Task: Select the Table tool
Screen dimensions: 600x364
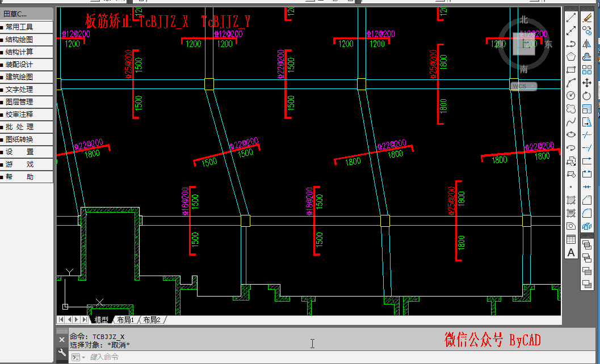Action: coord(571,239)
